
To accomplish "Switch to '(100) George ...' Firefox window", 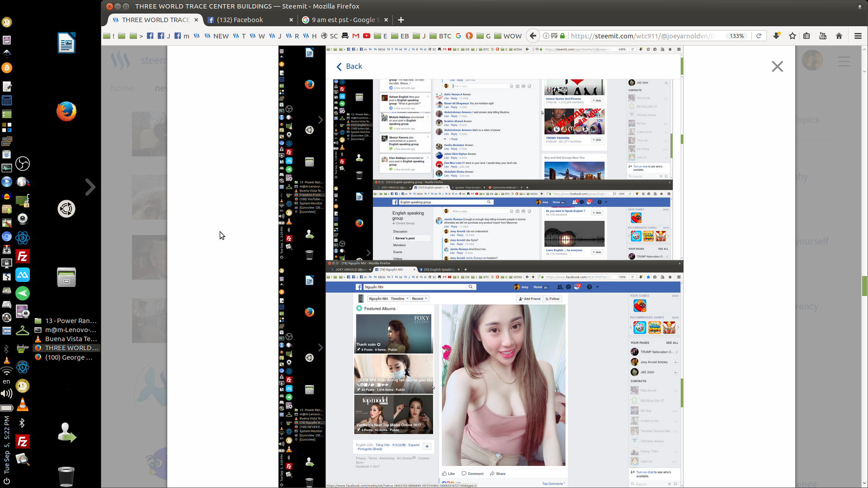I will [66, 357].
